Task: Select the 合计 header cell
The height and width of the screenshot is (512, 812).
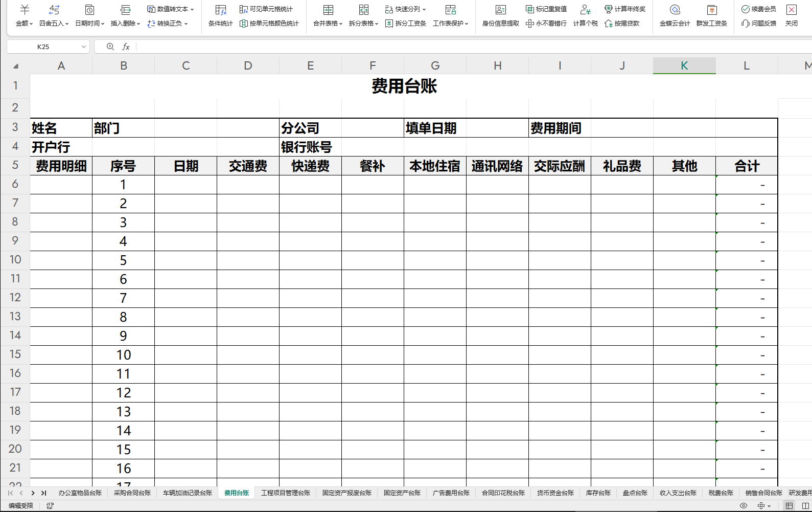Action: click(x=747, y=166)
